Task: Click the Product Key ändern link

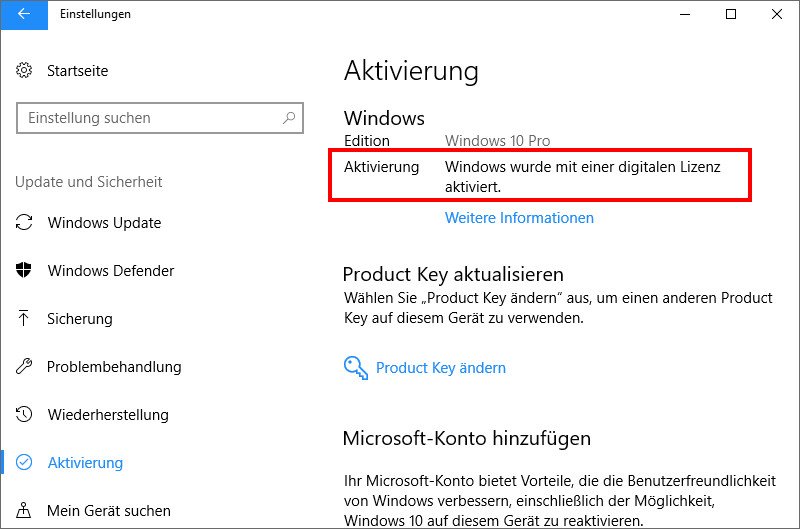Action: coord(441,368)
